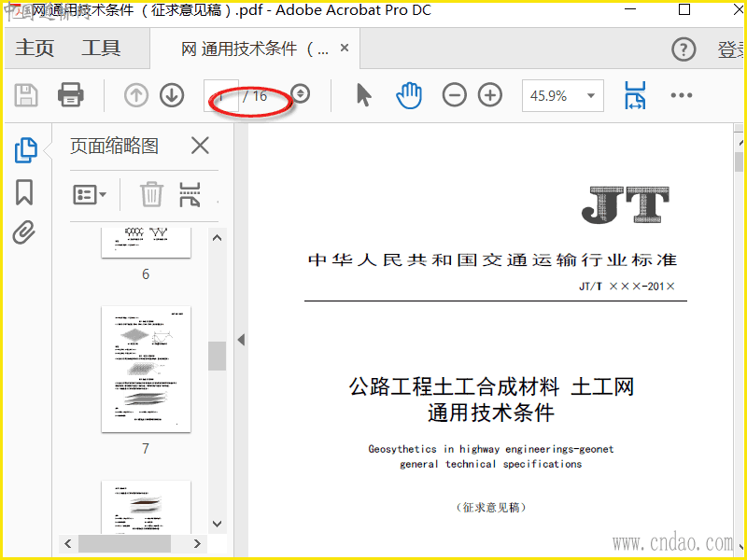Click thumbnail horizontal scroll right arrow

(197, 543)
